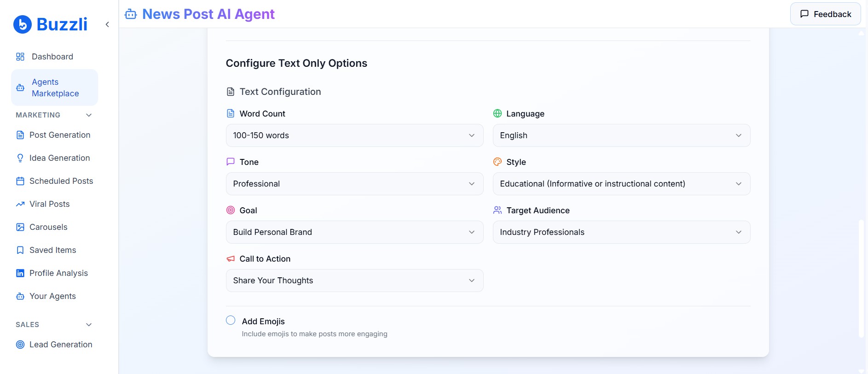Click the Buzzli logo icon

tap(23, 24)
